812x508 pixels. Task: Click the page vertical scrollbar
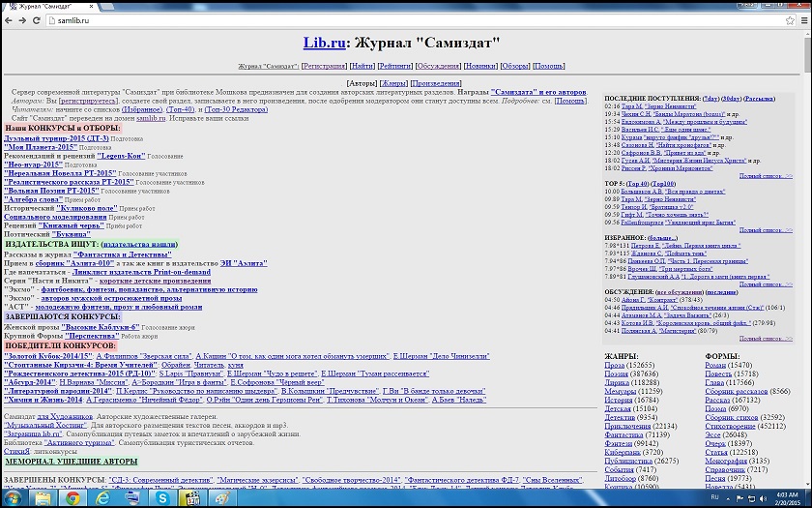coord(806,242)
